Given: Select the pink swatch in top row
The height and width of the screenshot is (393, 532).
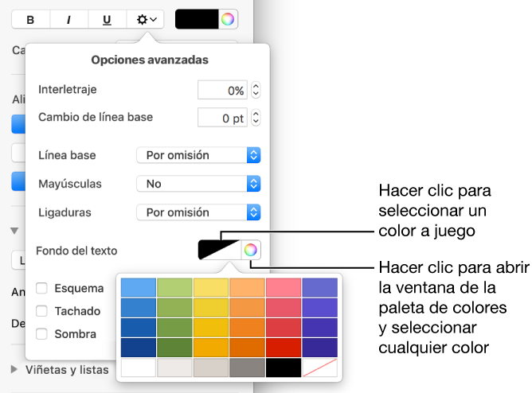Looking at the screenshot, I should coord(284,288).
